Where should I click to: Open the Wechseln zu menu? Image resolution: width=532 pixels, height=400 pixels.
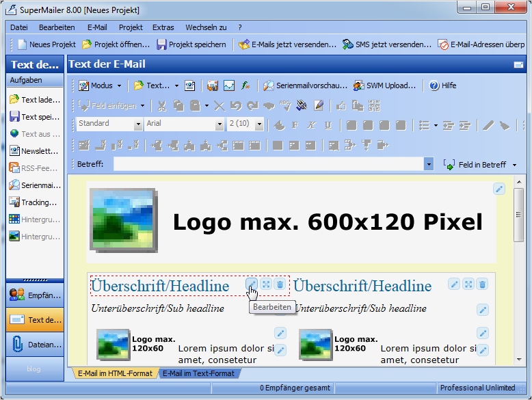[x=206, y=27]
